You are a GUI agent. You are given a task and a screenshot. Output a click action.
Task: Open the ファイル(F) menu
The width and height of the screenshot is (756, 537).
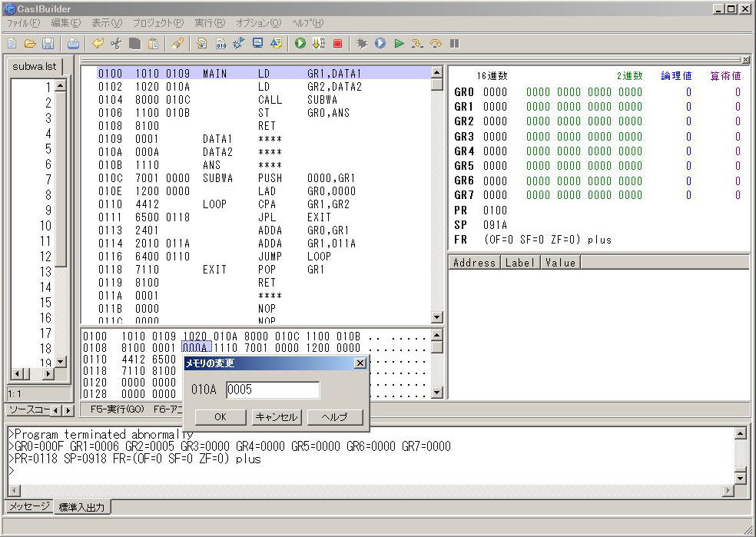(x=23, y=23)
